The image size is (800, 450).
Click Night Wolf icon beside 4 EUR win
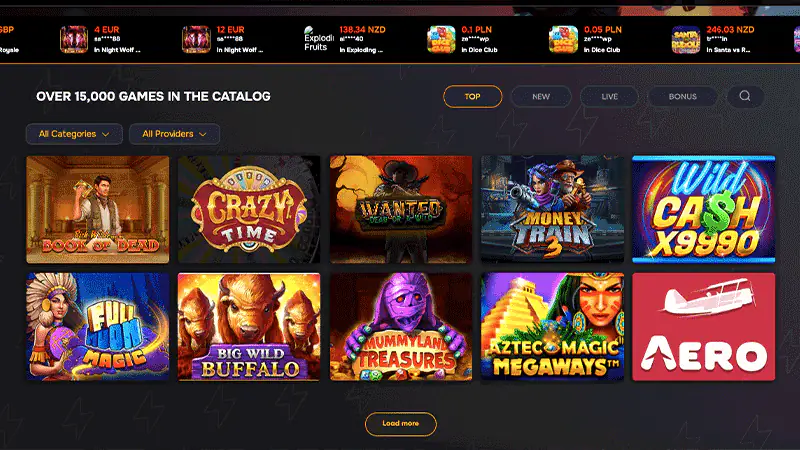point(74,39)
